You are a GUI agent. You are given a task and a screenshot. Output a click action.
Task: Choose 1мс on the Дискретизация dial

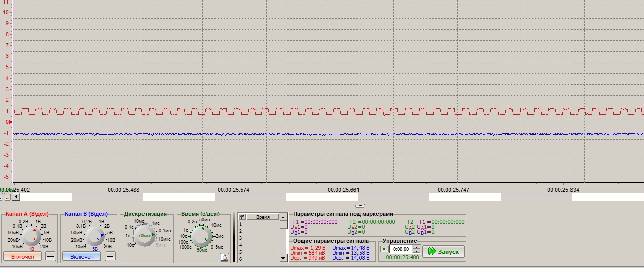pos(156,223)
